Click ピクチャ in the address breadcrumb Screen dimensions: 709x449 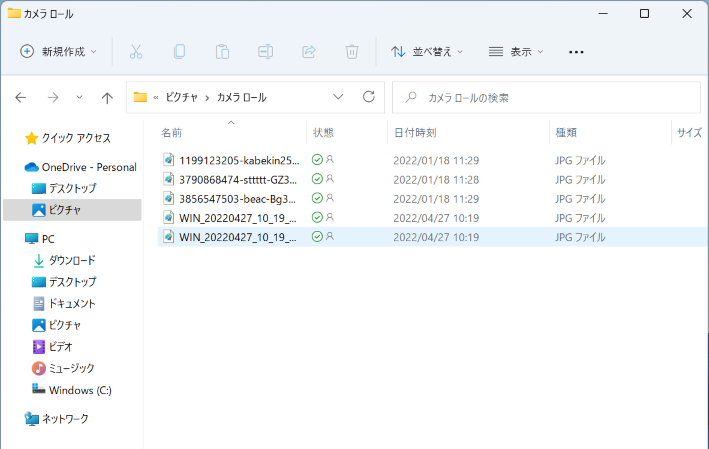tap(181, 97)
